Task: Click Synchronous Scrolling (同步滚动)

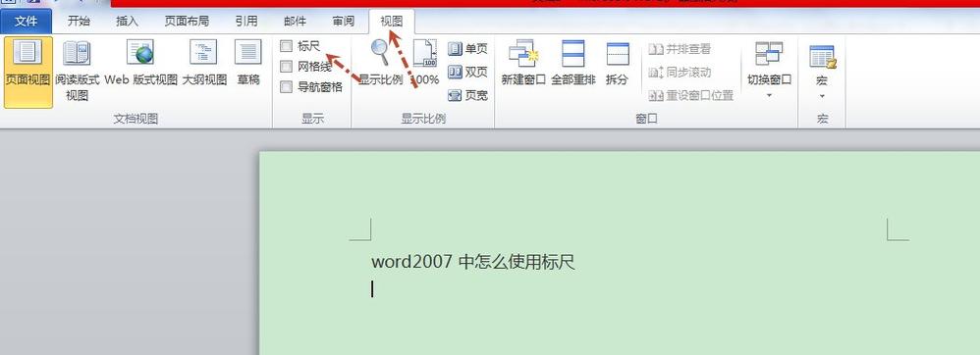Action: (680, 73)
